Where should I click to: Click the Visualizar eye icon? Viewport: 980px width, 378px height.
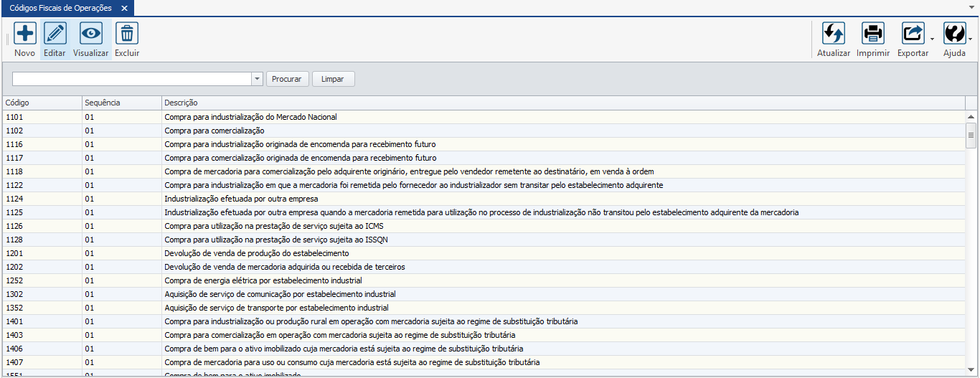(91, 34)
